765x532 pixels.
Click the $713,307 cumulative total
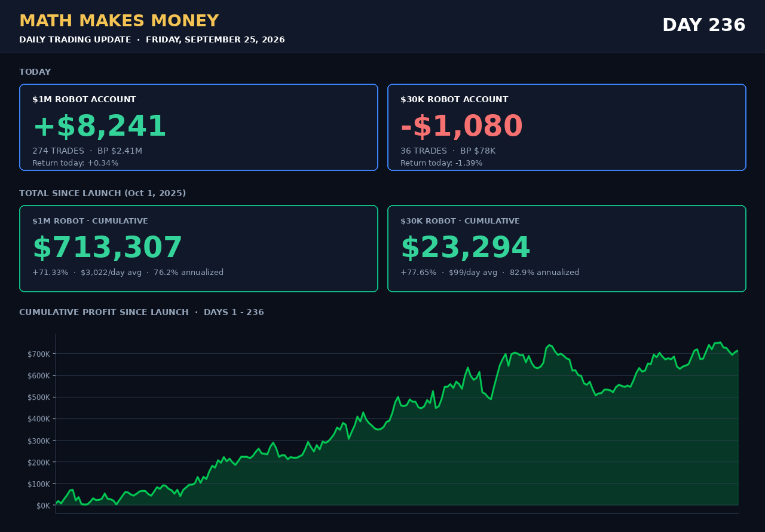tap(108, 248)
